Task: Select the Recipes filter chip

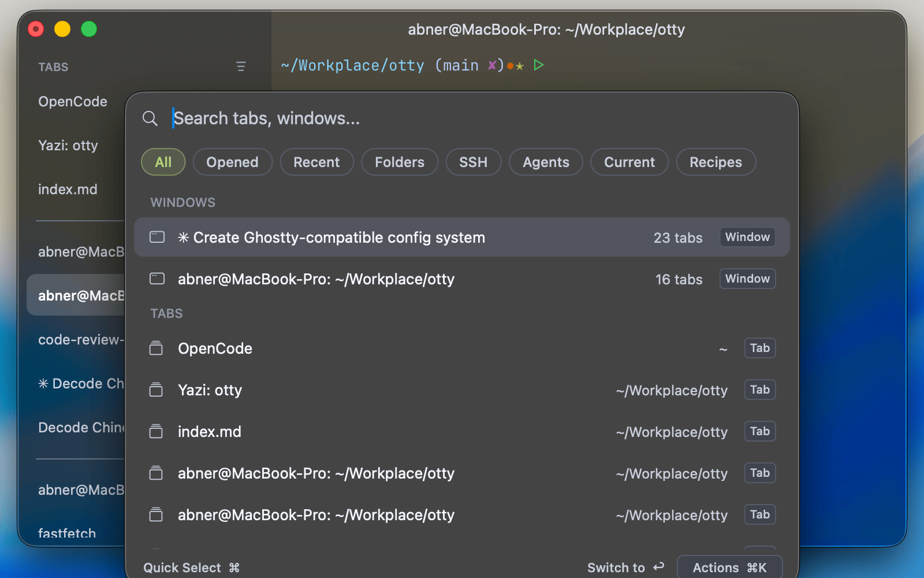Action: pos(716,162)
